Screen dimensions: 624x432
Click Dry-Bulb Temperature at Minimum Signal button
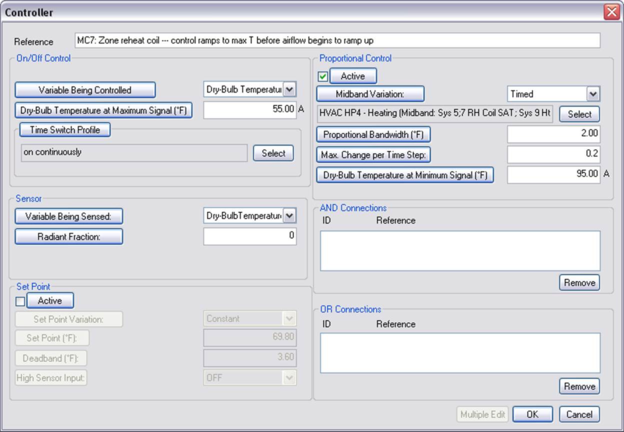click(405, 175)
